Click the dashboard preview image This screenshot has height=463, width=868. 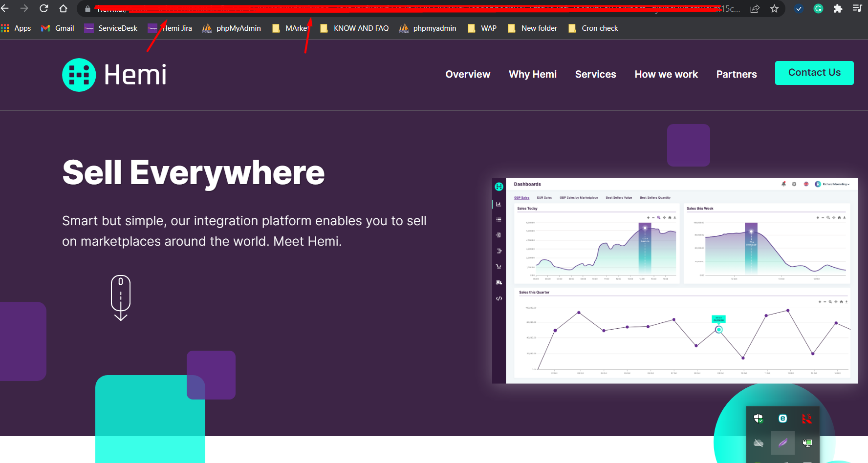675,280
